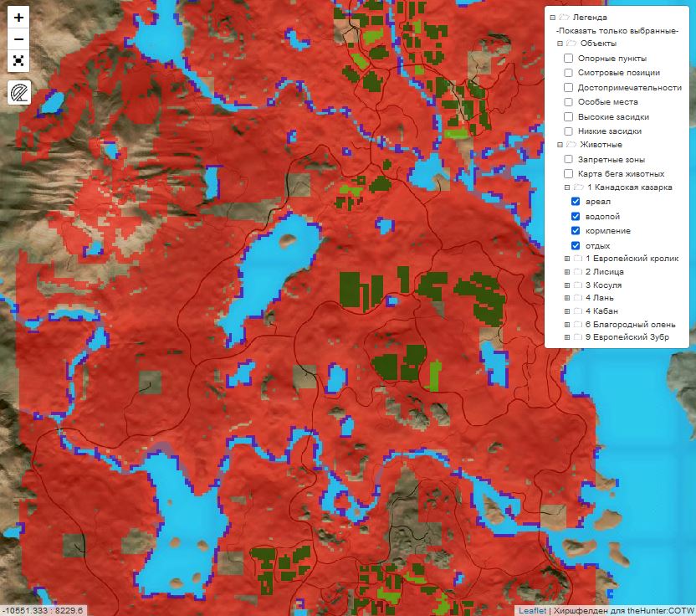Click folder icon next to Европейский кролик
Viewport: 696px width, 616px height.
577,259
